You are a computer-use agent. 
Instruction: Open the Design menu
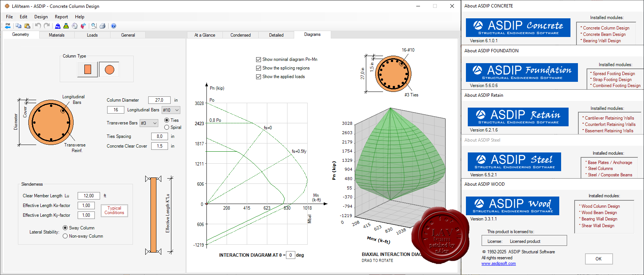coord(41,17)
